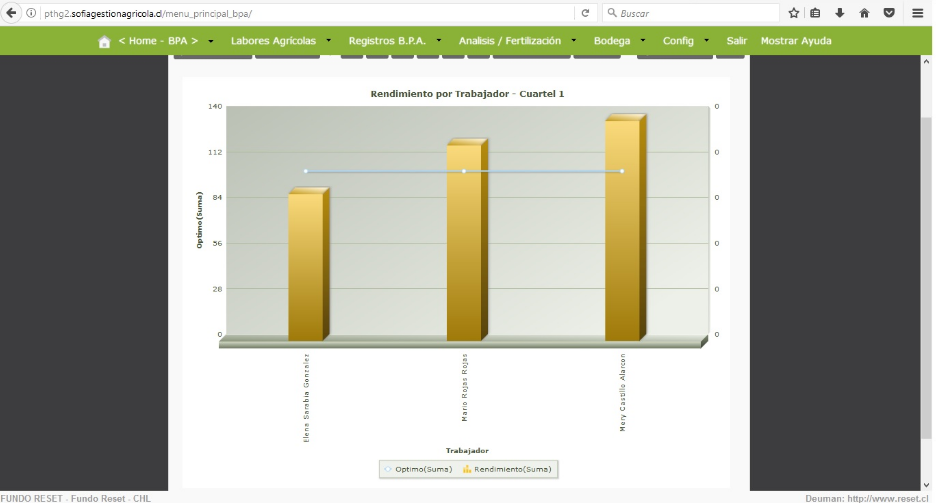Open the browser hamburger menu
This screenshot has width=936, height=503.
point(917,13)
